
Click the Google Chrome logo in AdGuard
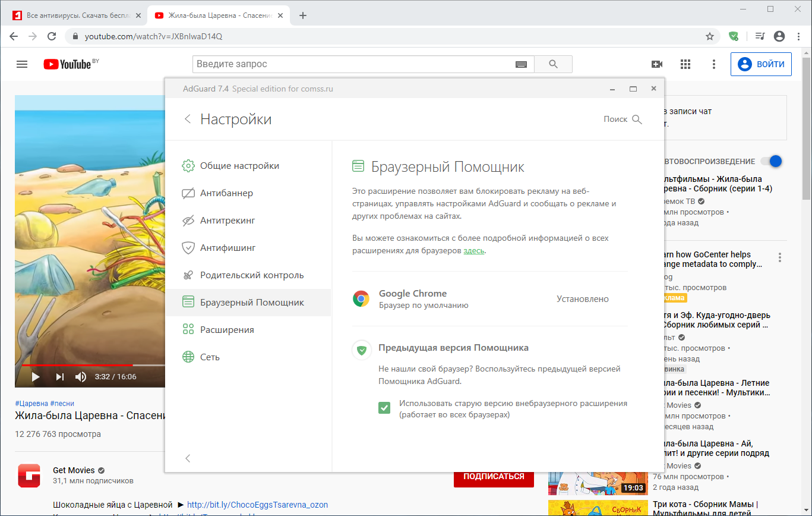click(361, 299)
